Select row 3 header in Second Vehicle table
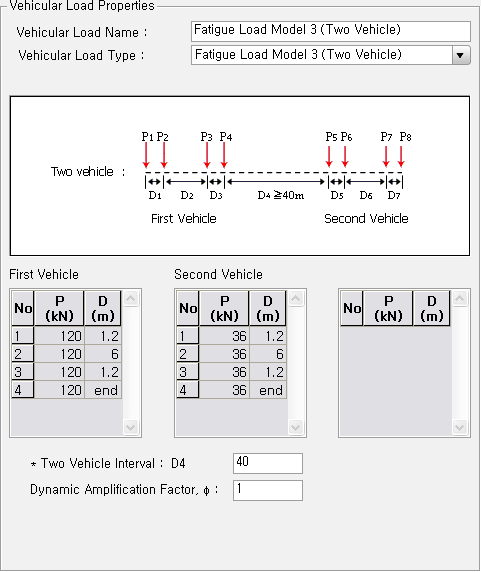 pyautogui.click(x=187, y=372)
